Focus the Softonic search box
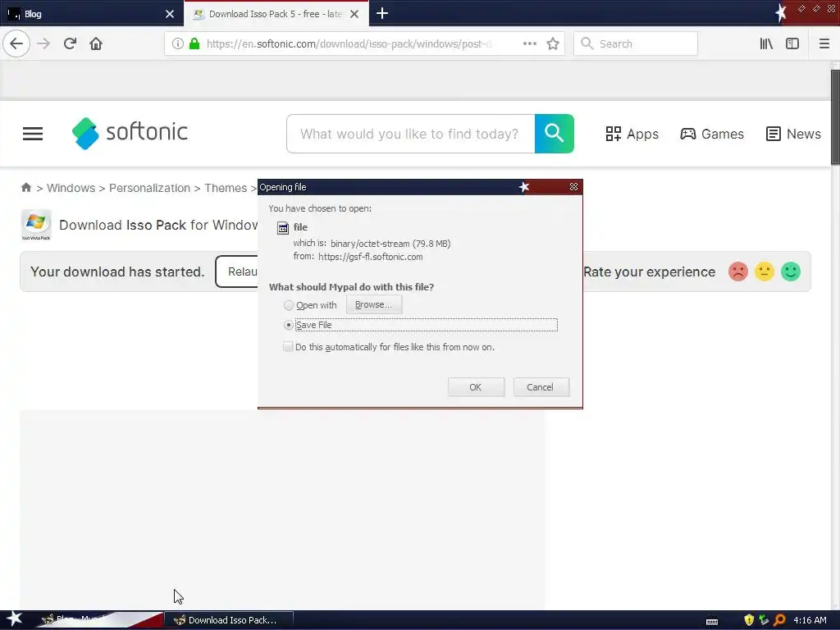The height and width of the screenshot is (630, 840). click(410, 134)
